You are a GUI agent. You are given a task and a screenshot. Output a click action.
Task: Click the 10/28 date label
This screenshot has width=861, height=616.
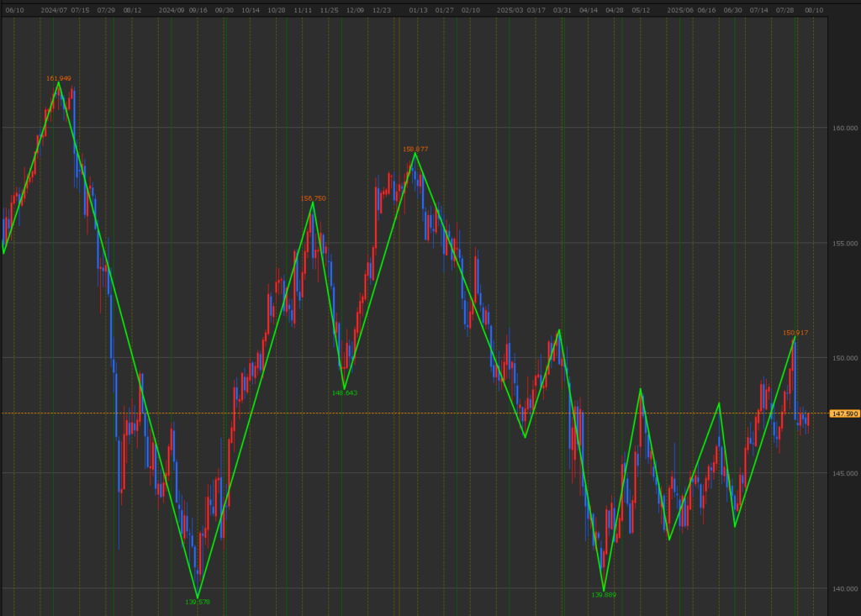(x=276, y=10)
